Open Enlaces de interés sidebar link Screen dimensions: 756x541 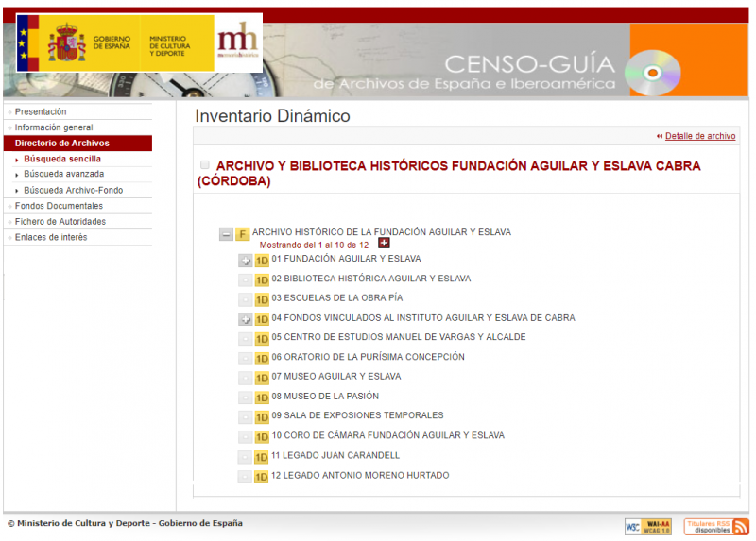pyautogui.click(x=51, y=238)
